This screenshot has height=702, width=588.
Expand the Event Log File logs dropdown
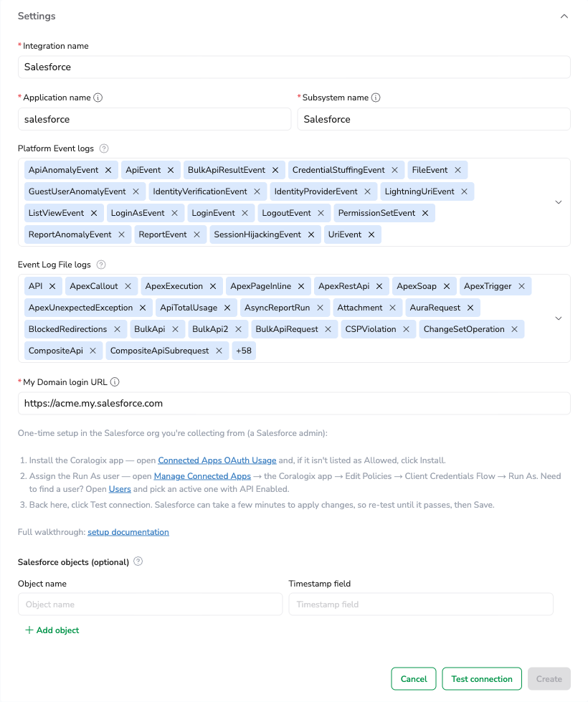click(559, 318)
